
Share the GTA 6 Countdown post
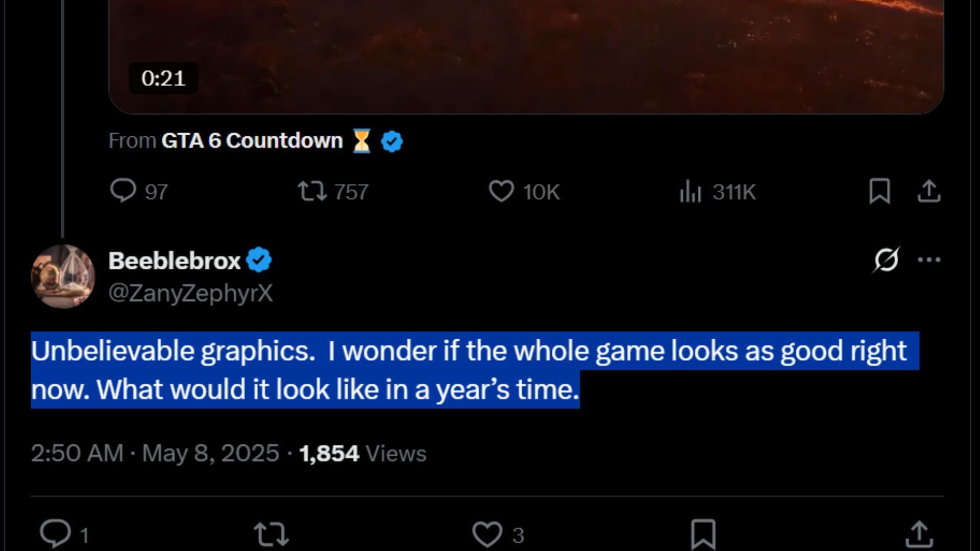click(x=929, y=191)
